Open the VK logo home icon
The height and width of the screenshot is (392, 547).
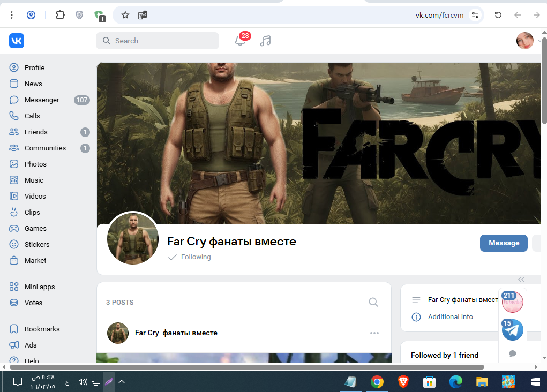pos(17,41)
